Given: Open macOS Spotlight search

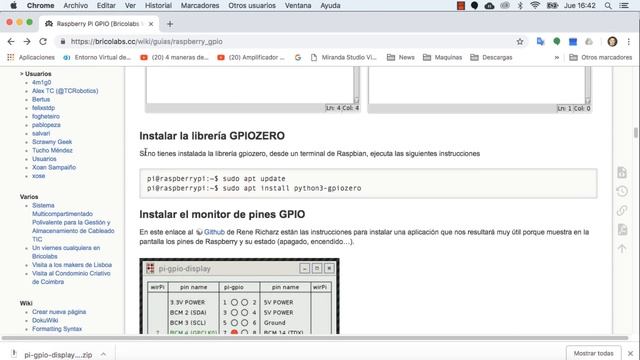Looking at the screenshot, I should (608, 6).
